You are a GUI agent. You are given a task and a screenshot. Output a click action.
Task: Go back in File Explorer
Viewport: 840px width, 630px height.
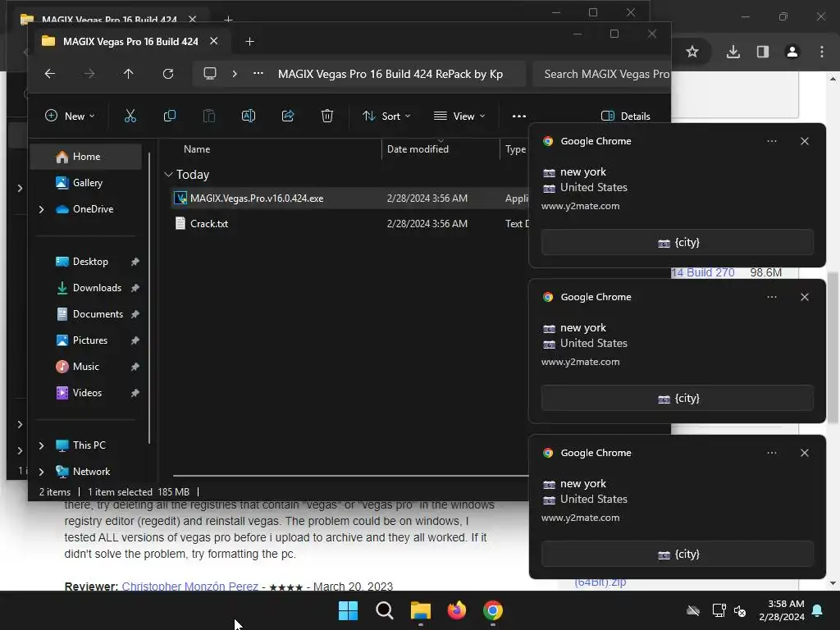coord(50,73)
